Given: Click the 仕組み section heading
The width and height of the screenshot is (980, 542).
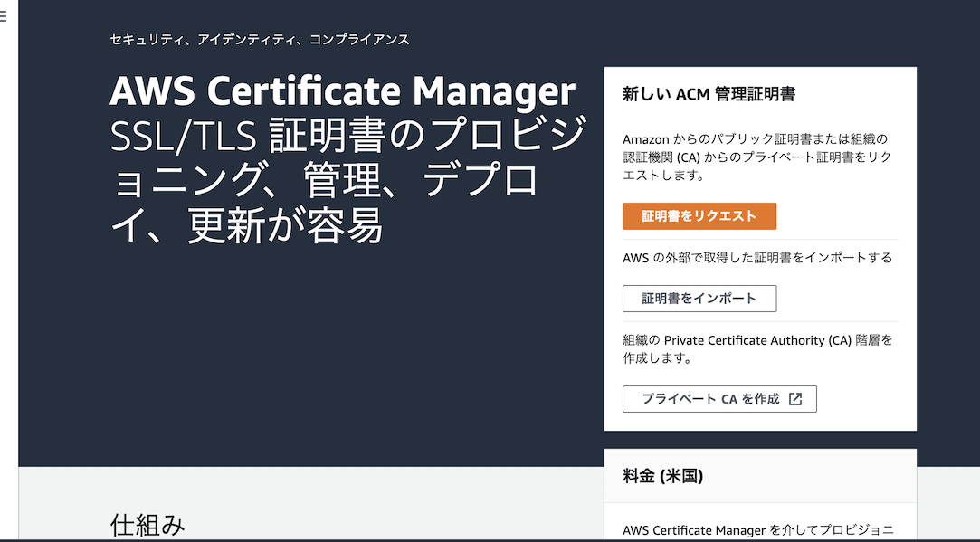Looking at the screenshot, I should click(147, 525).
